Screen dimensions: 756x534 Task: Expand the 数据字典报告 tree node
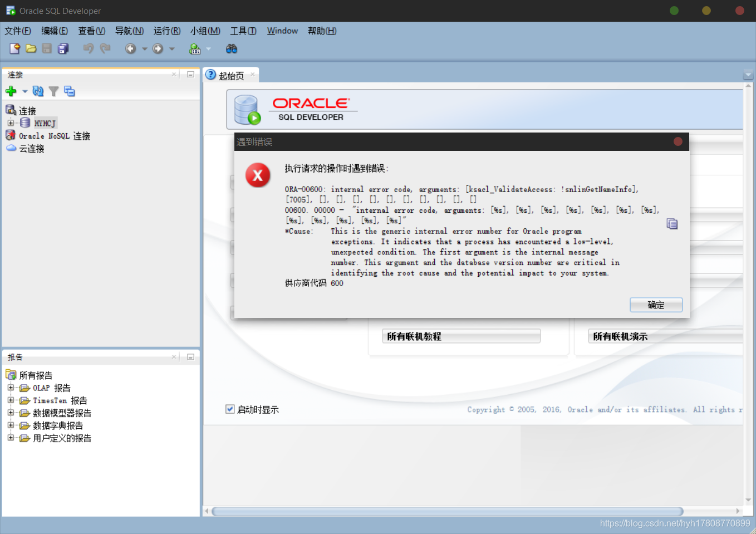coord(11,425)
